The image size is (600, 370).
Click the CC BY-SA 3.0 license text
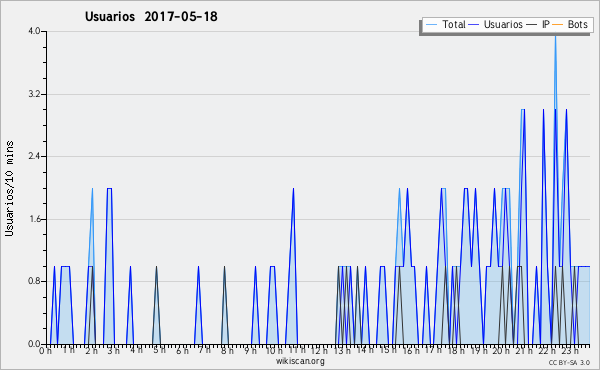coord(569,362)
